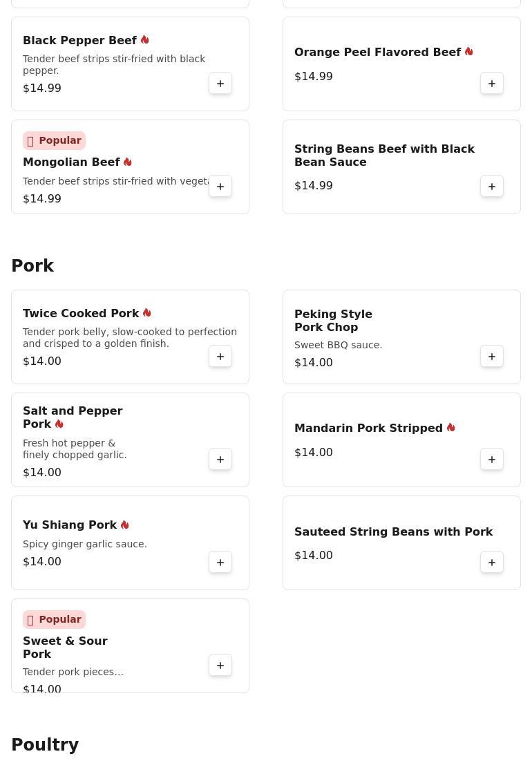Open the Peking Style Pork Chop title

point(333,321)
